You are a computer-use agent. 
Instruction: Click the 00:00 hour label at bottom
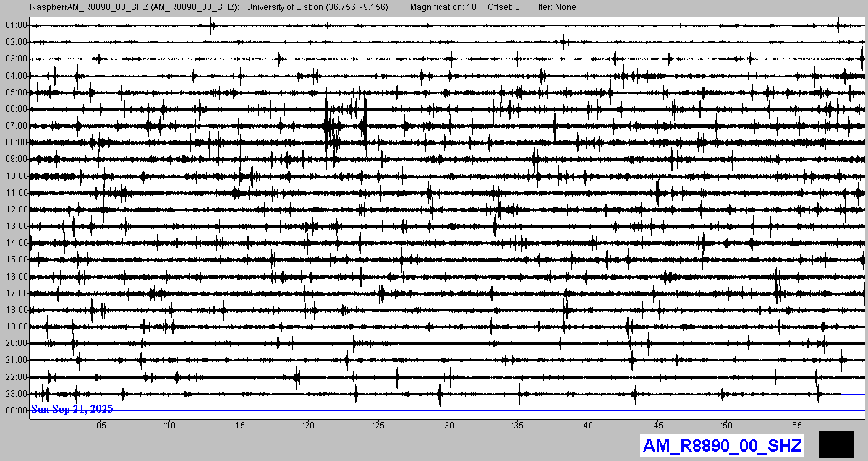click(x=16, y=410)
